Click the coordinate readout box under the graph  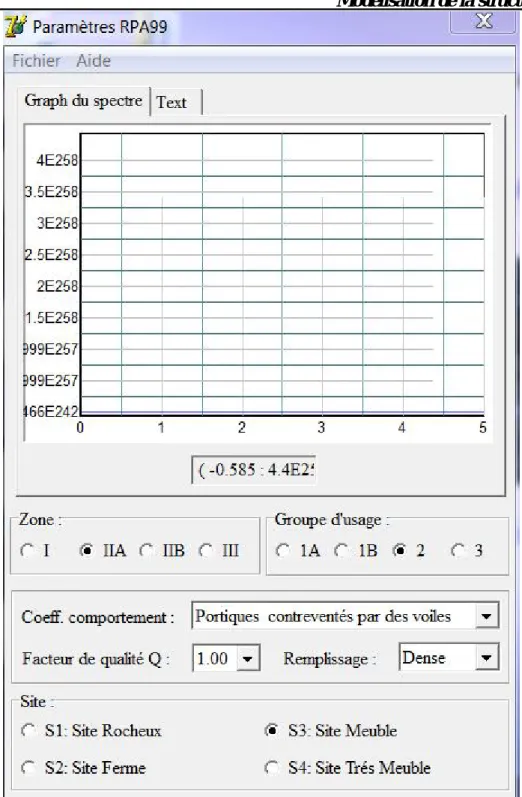(x=254, y=470)
